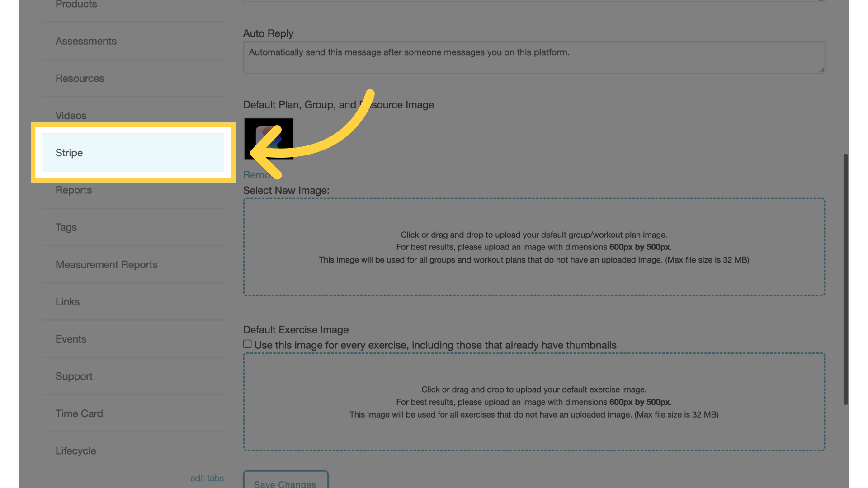The height and width of the screenshot is (488, 868).
Task: Click the Assessments sidebar icon
Action: [x=86, y=41]
